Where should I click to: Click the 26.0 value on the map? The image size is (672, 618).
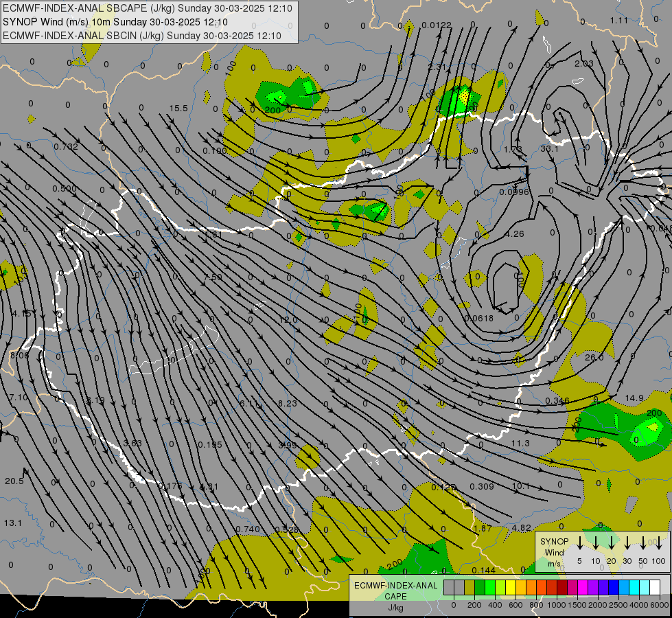point(594,357)
